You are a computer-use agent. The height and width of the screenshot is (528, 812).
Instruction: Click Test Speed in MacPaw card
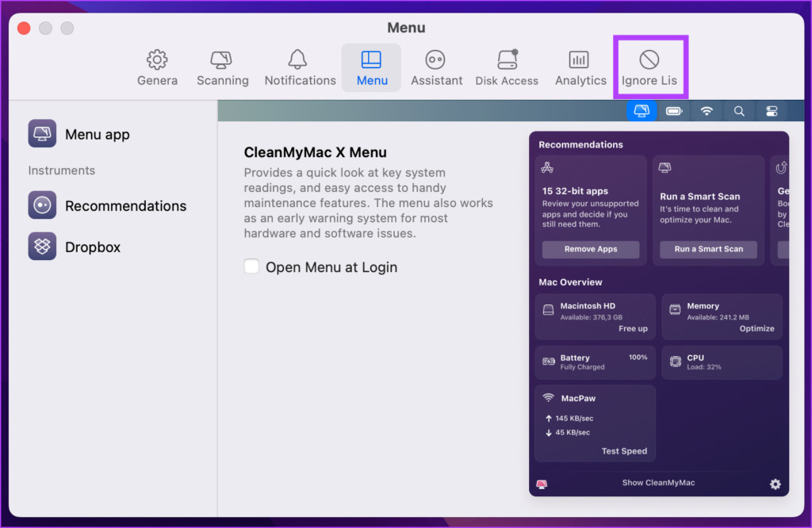tap(624, 451)
